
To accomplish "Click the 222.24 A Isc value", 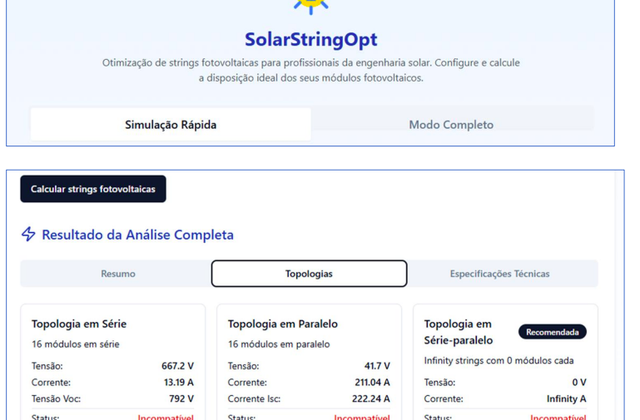I will 371,398.
